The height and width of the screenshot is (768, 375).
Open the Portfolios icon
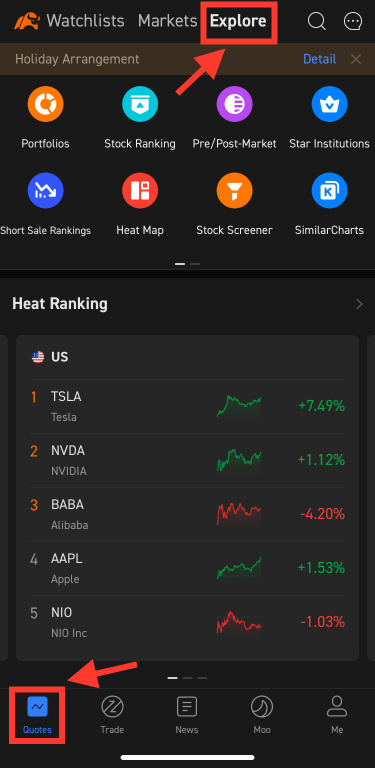tap(46, 104)
